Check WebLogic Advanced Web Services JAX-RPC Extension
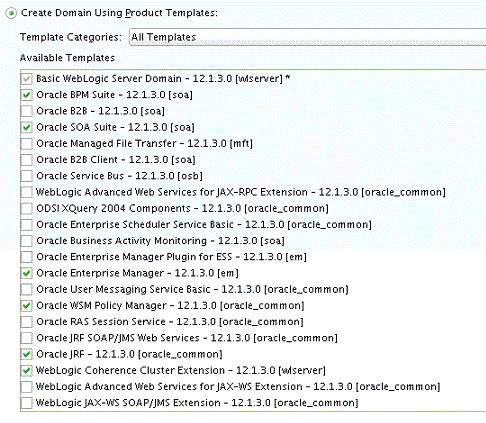This screenshot has width=486, height=423. tap(27, 192)
